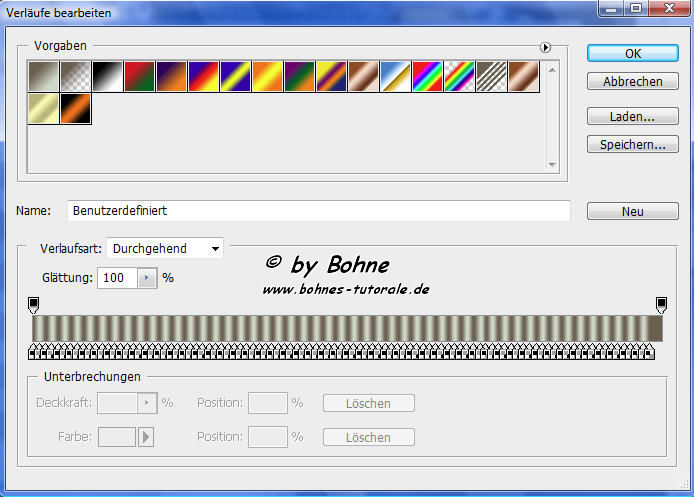The image size is (694, 497).
Task: Click OK to confirm gradient
Action: (632, 53)
